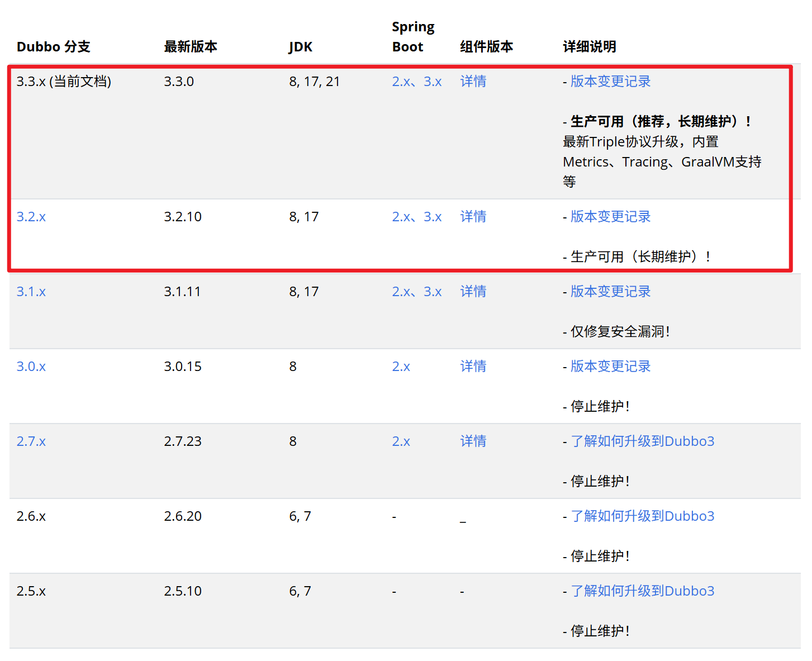
Task: Click the 2.6.20 version cell
Action: pyautogui.click(x=183, y=516)
